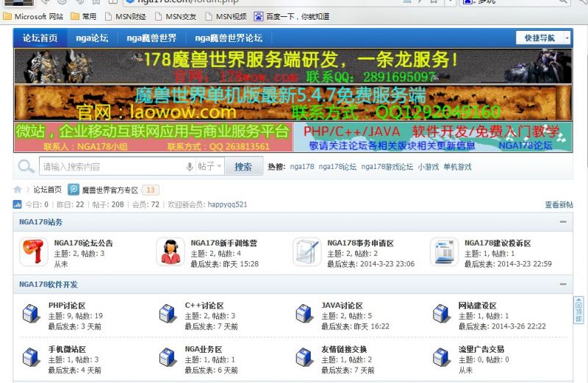588x383 pixels.
Task: Click the 搜索 button
Action: [x=243, y=167]
